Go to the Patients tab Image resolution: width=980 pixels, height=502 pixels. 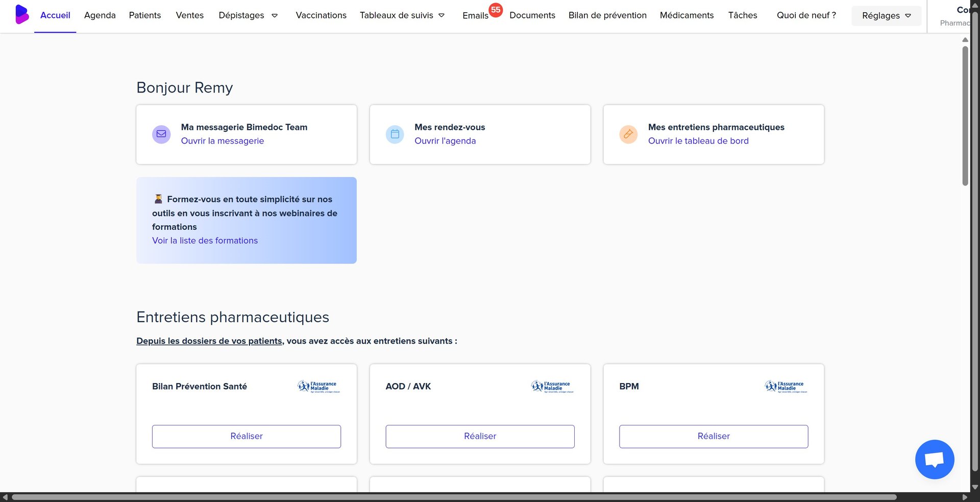[145, 15]
